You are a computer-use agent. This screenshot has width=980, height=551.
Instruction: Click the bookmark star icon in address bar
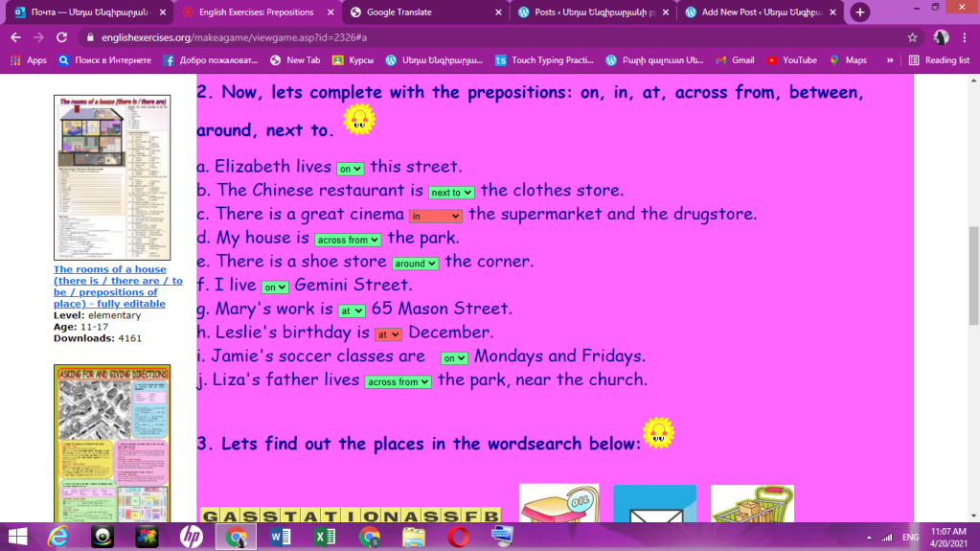[912, 37]
